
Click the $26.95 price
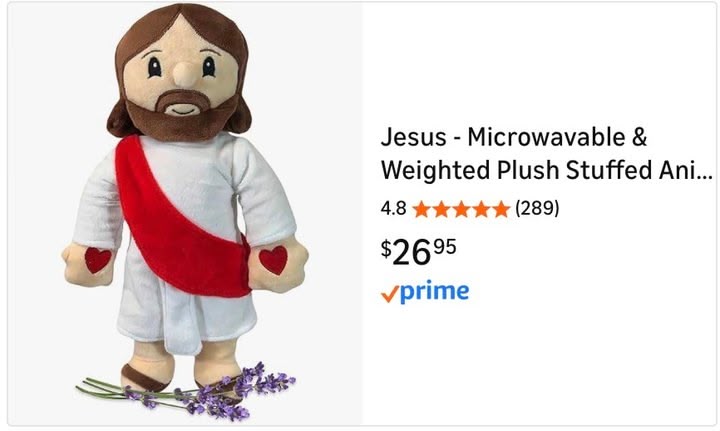click(418, 250)
